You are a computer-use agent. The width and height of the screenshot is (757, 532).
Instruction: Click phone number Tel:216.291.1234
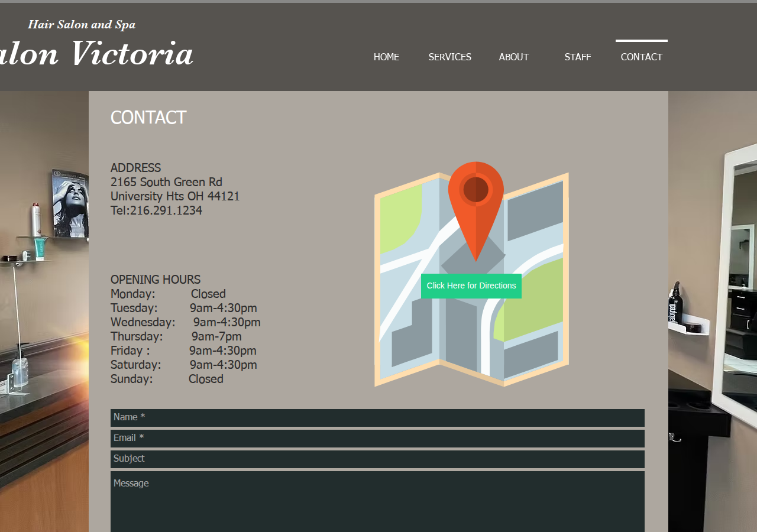[156, 210]
